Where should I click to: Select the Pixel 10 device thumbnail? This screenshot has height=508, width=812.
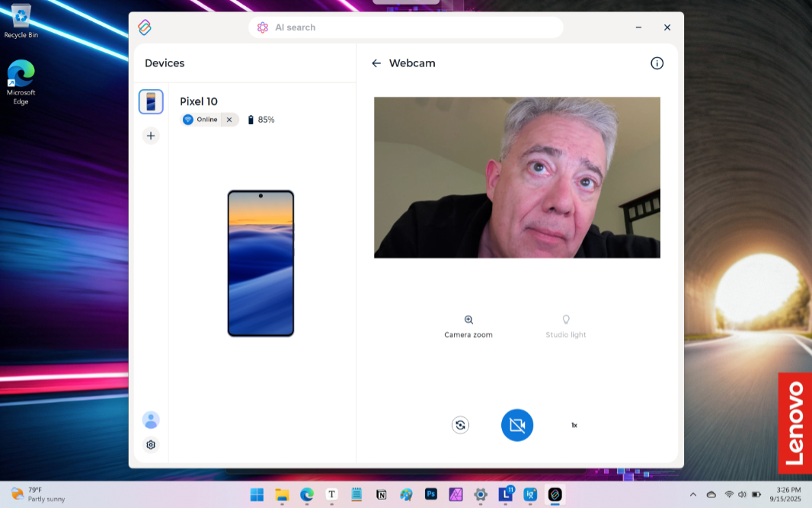tap(151, 101)
